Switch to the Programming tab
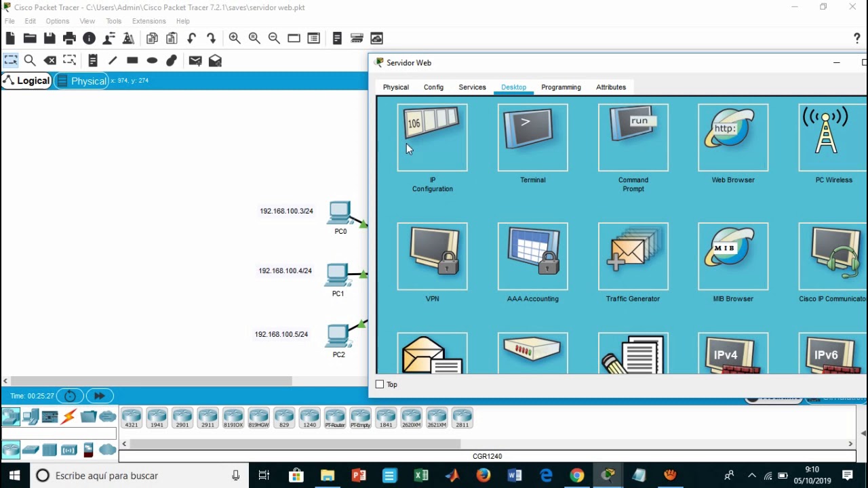868x488 pixels. tap(561, 87)
